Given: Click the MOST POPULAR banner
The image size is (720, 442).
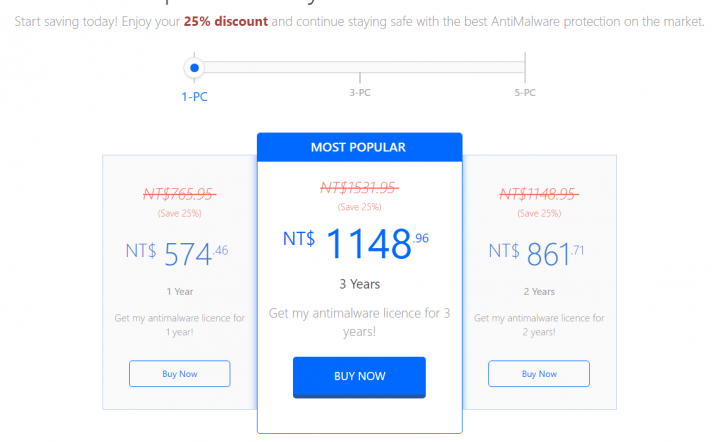Looking at the screenshot, I should [359, 147].
